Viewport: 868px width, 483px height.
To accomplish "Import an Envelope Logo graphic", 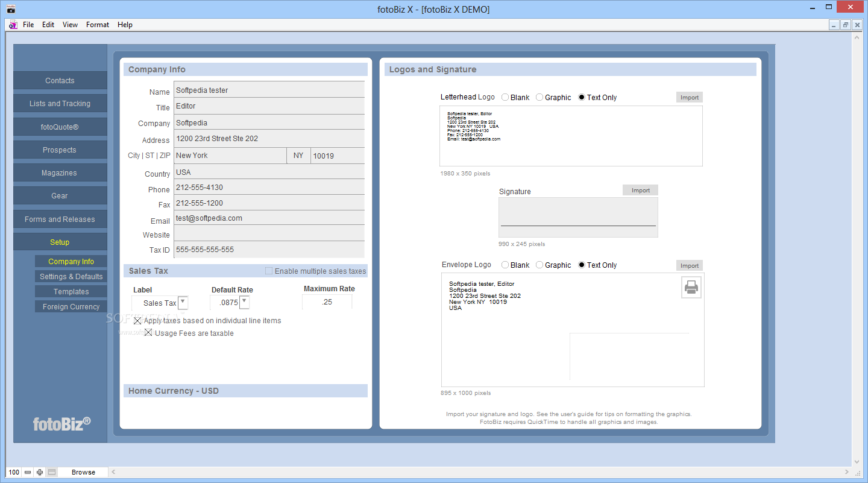I will [x=690, y=265].
